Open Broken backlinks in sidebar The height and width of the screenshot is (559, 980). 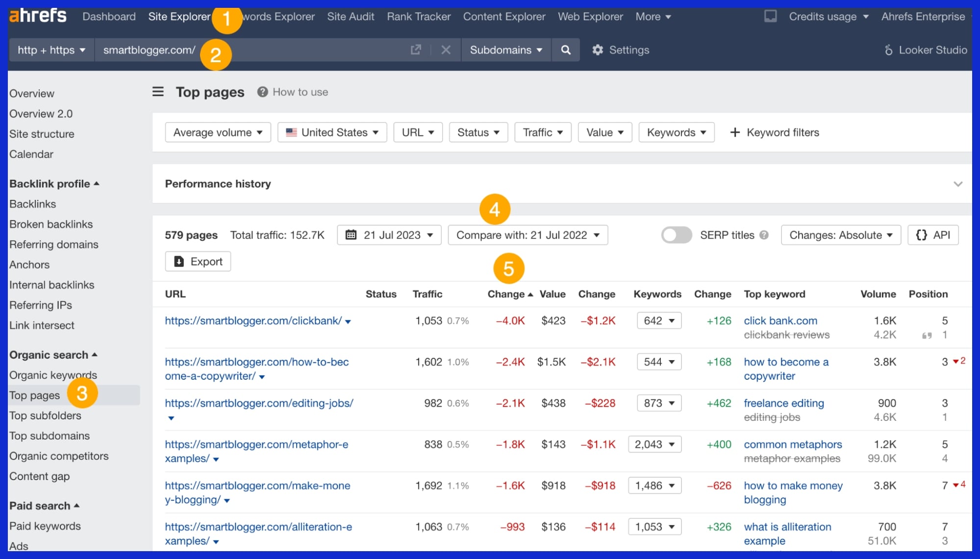tap(51, 224)
